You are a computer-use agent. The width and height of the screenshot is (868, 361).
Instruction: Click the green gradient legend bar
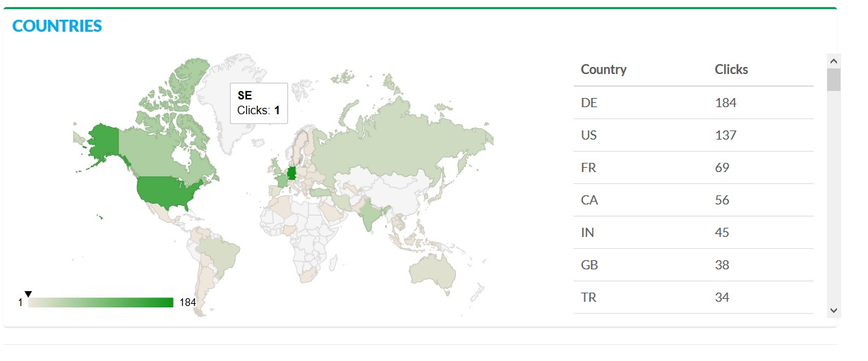click(101, 302)
